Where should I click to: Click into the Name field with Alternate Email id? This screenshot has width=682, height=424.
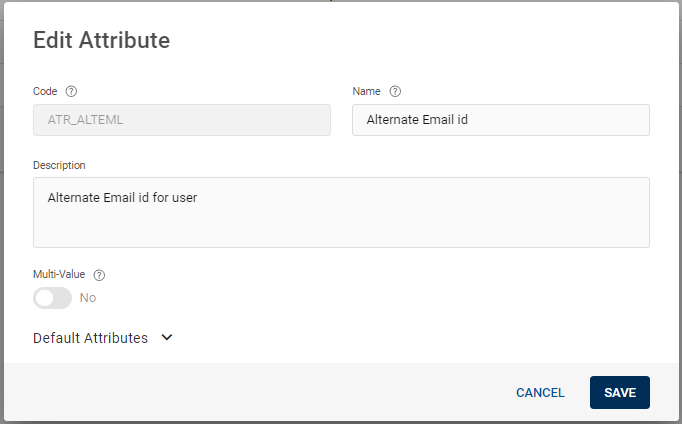coord(501,120)
